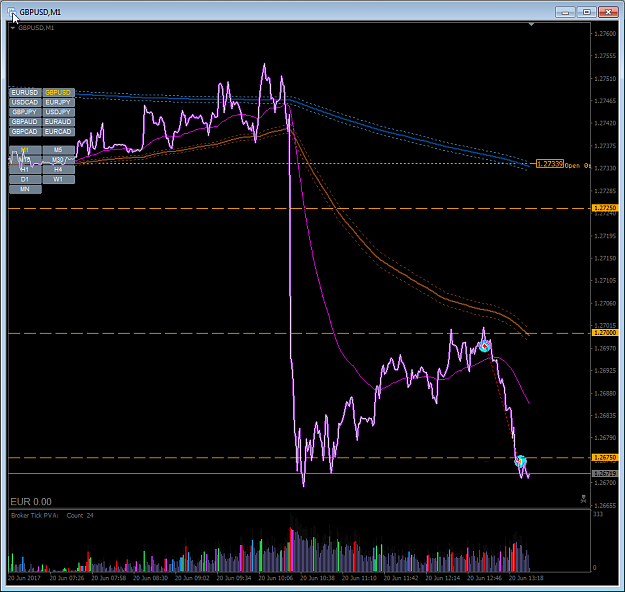Switch chart symbol to EURAUD
This screenshot has height=592, width=625.
click(x=58, y=122)
